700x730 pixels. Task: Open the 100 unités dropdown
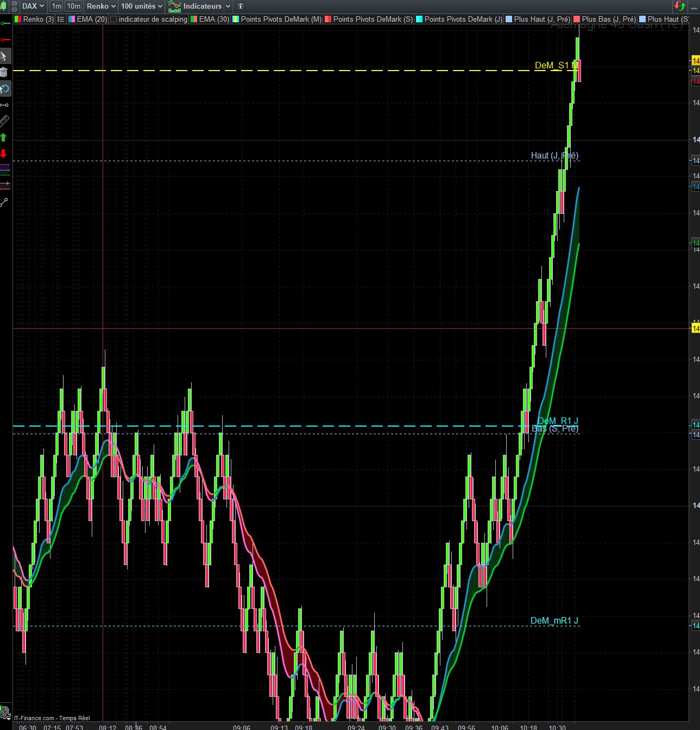[142, 6]
